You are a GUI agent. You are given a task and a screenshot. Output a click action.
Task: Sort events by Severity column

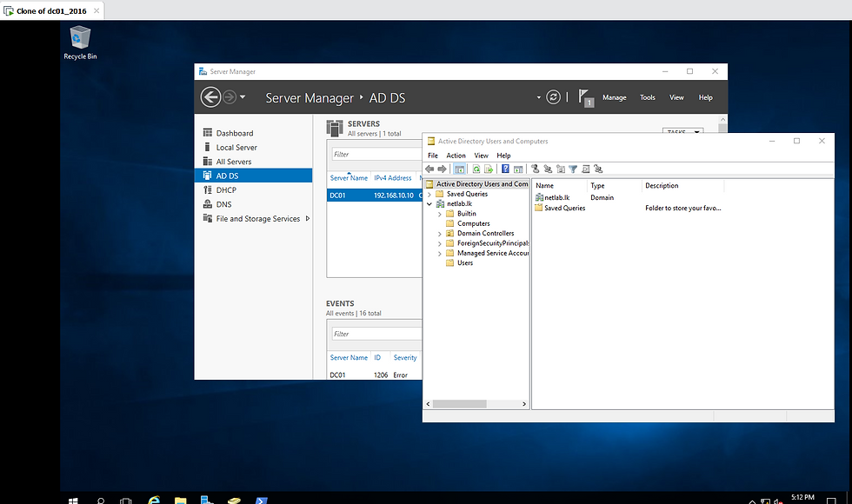pos(405,358)
